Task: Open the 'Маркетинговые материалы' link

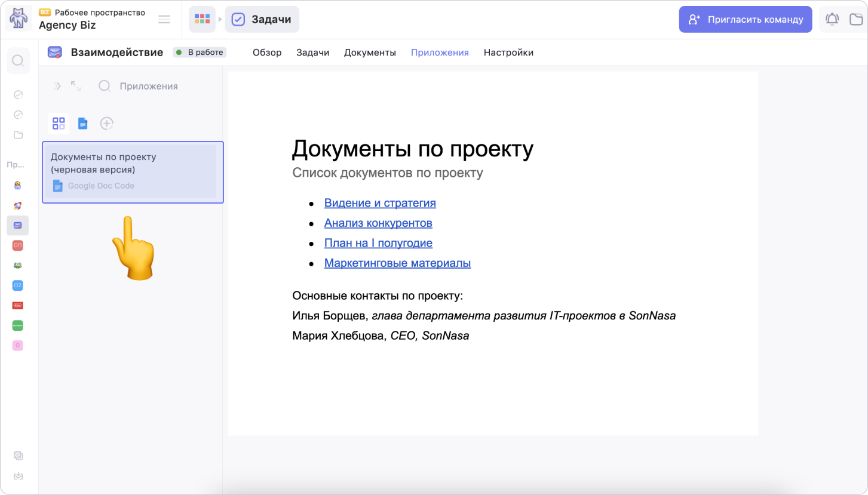Action: tap(397, 263)
